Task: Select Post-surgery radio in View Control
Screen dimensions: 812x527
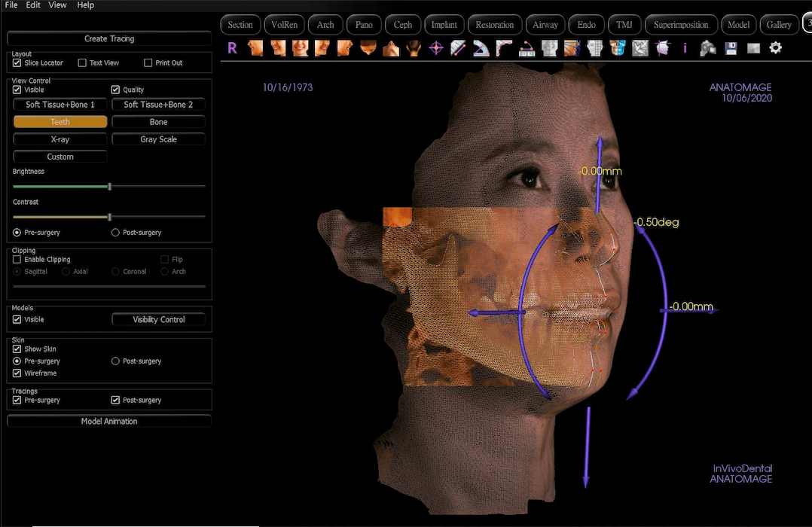Action: pyautogui.click(x=115, y=233)
